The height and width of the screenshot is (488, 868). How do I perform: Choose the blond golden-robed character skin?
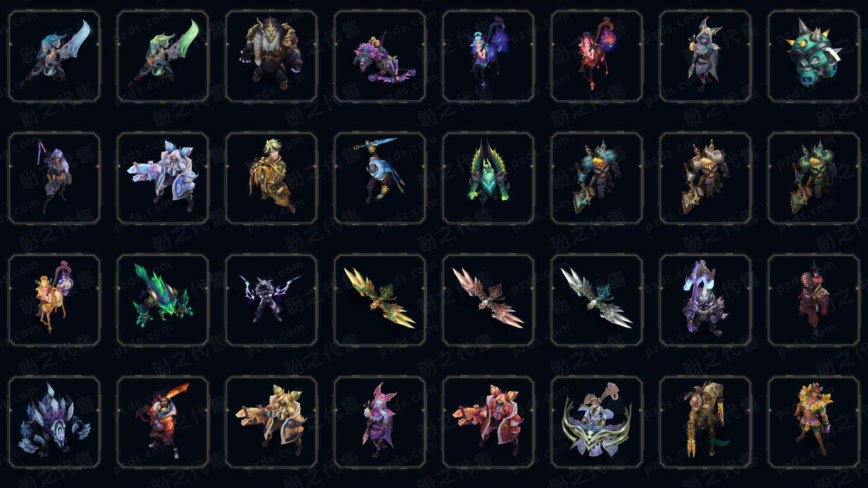click(271, 178)
